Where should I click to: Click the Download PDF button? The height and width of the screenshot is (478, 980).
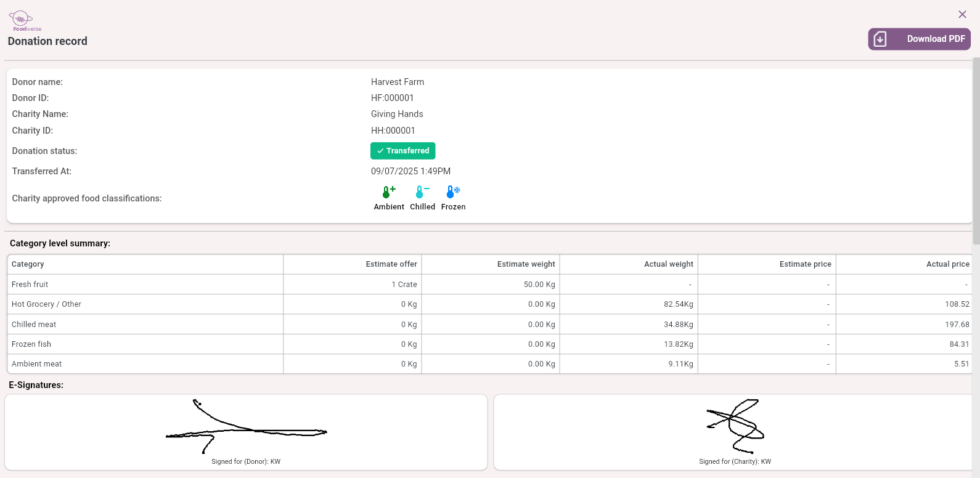[919, 39]
